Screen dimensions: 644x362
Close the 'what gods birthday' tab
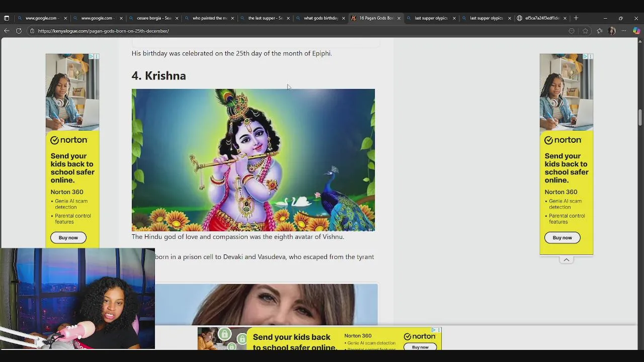(344, 18)
